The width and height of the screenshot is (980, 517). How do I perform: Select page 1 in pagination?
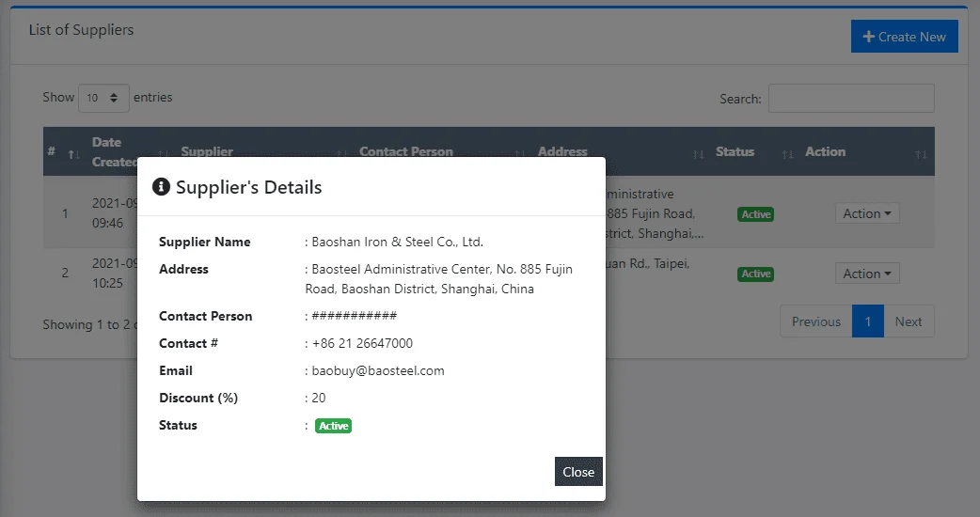pos(867,321)
